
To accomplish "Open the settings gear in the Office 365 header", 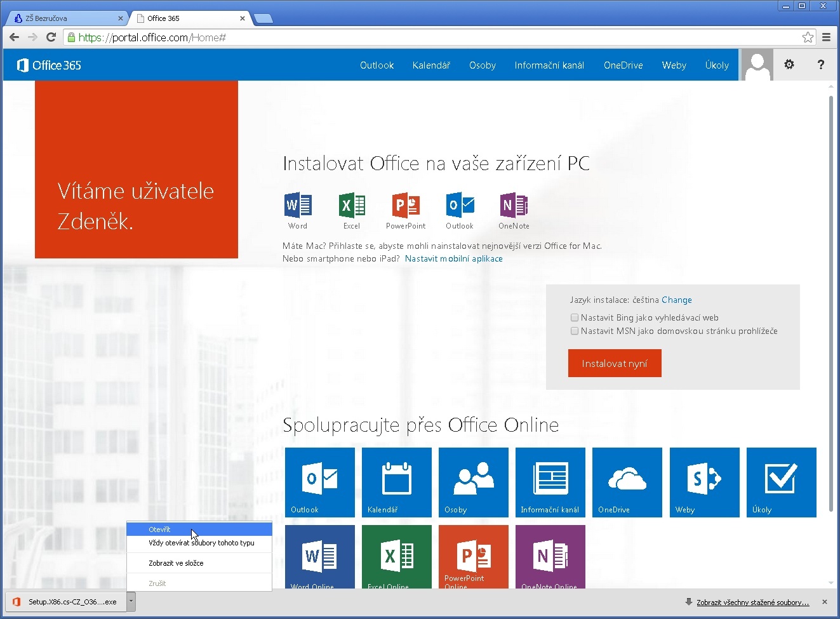I will tap(789, 64).
